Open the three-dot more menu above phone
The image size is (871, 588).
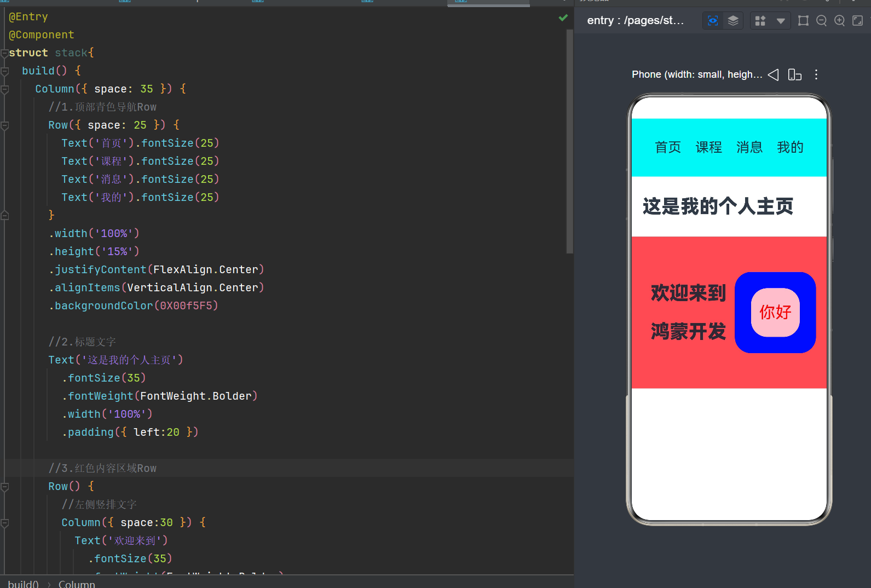[816, 74]
